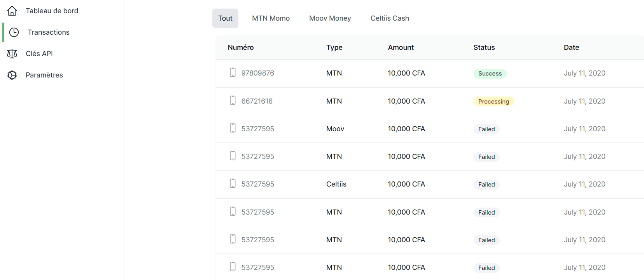This screenshot has height=280, width=644.
Task: Select phone number 97809876
Action: 257,73
